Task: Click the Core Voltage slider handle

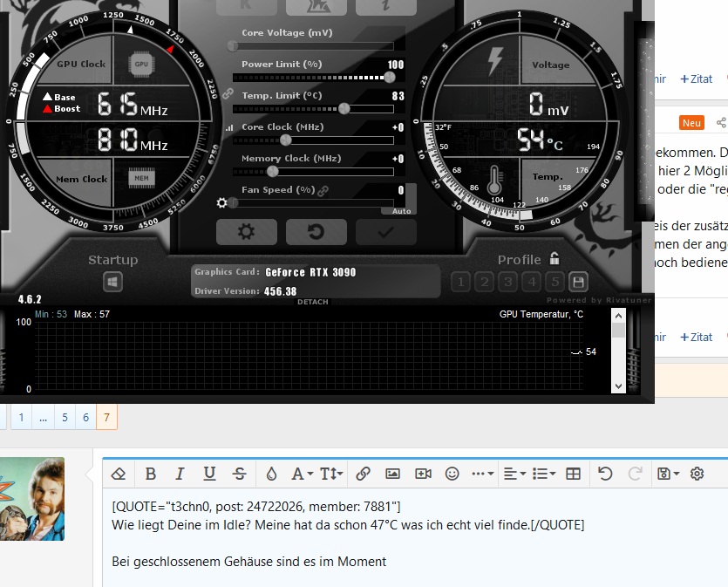Action: point(233,45)
